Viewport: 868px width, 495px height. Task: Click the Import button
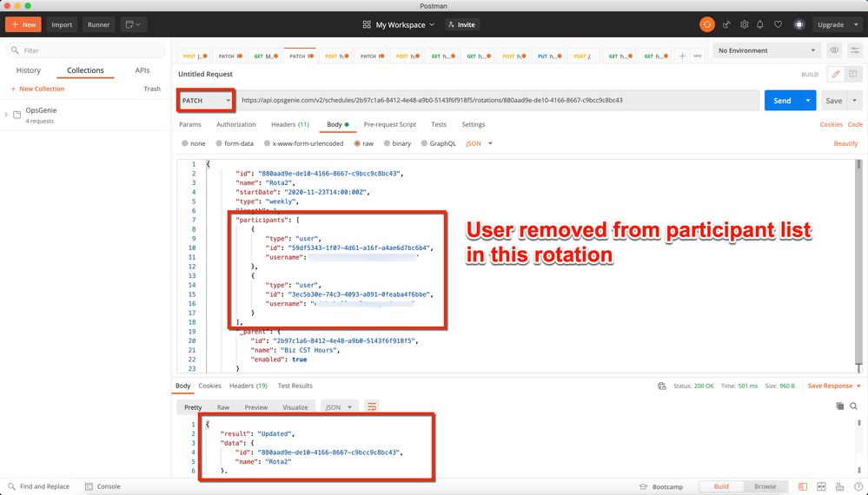(62, 24)
